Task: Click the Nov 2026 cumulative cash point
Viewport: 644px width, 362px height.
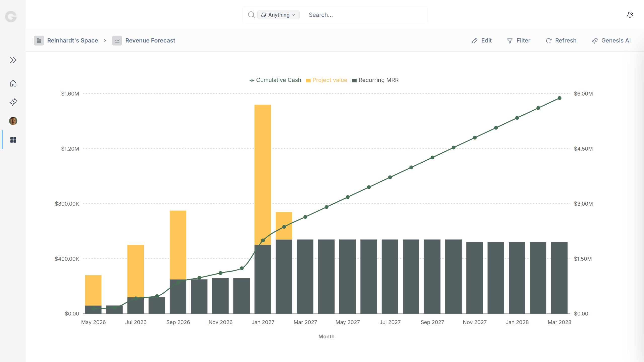Action: pyautogui.click(x=220, y=273)
